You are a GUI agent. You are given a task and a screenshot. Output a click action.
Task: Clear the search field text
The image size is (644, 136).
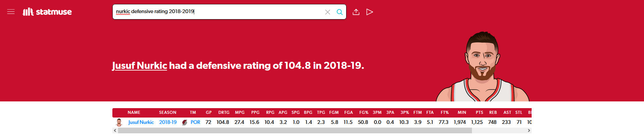(x=327, y=12)
